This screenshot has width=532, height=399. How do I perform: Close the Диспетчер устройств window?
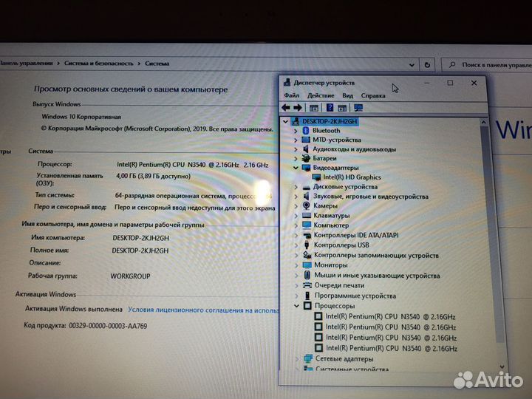pos(474,83)
